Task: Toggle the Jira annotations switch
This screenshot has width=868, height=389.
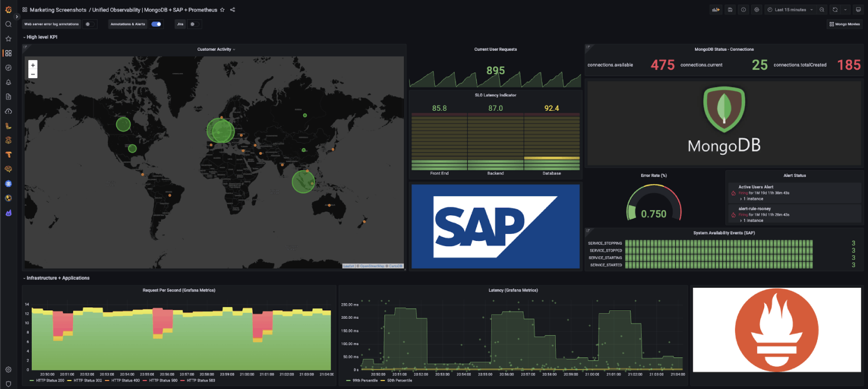Action: [x=194, y=24]
